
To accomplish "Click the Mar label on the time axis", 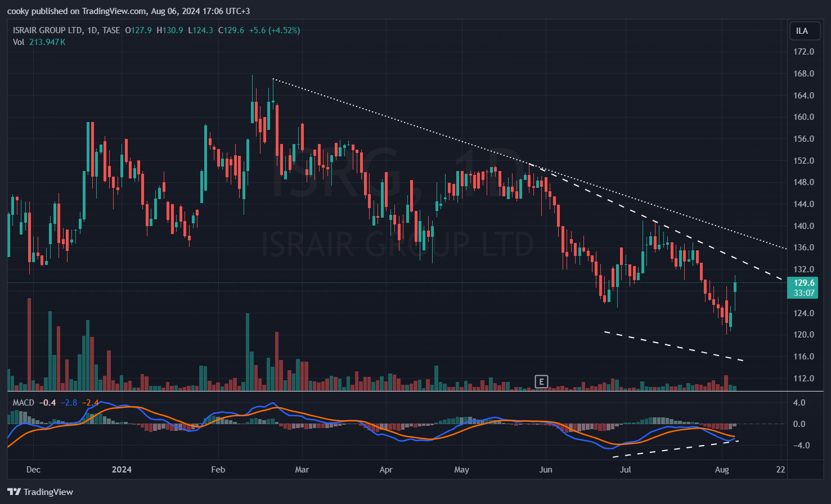I will (x=302, y=470).
